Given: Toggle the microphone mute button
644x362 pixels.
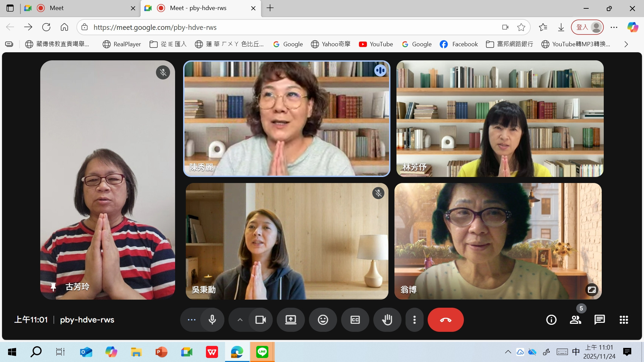Looking at the screenshot, I should [x=212, y=320].
